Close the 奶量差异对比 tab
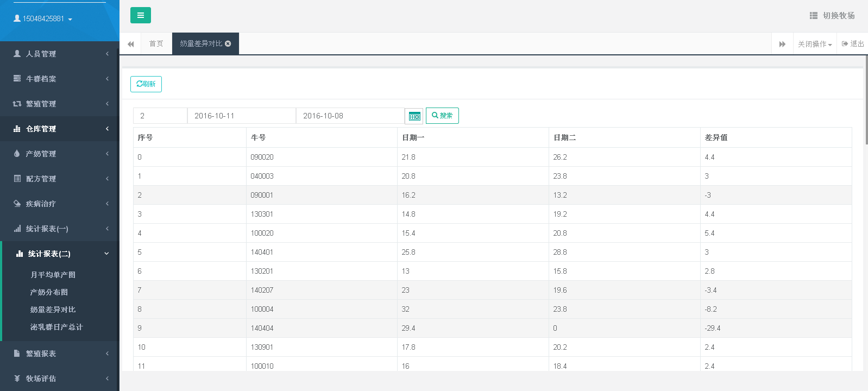The image size is (868, 391). 228,43
